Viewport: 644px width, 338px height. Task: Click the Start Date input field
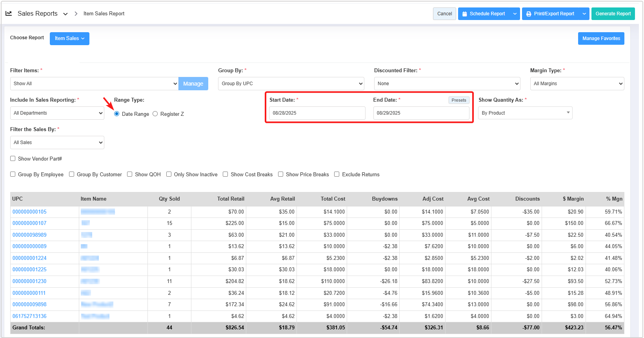click(317, 113)
